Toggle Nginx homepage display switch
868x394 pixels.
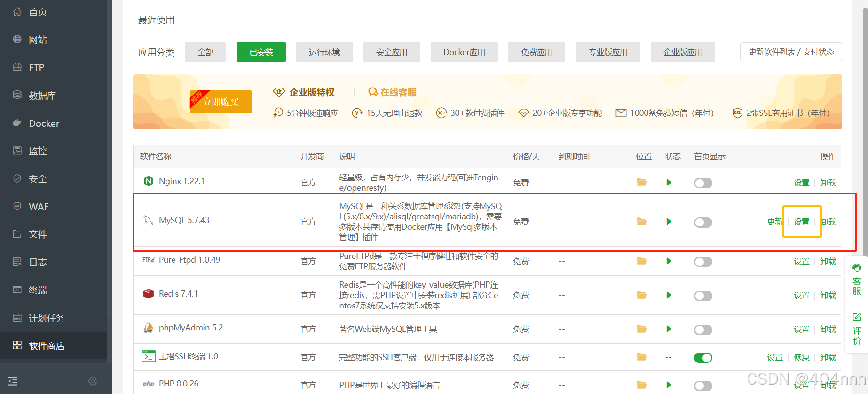click(703, 183)
